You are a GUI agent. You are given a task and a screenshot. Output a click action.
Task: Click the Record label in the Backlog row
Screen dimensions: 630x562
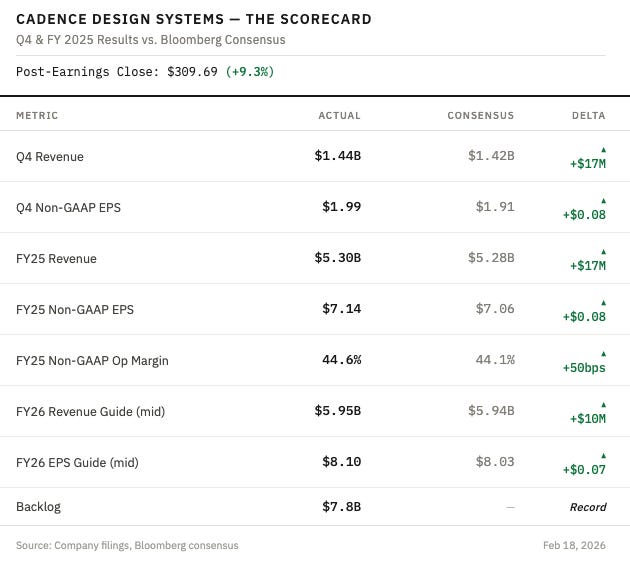click(x=588, y=507)
